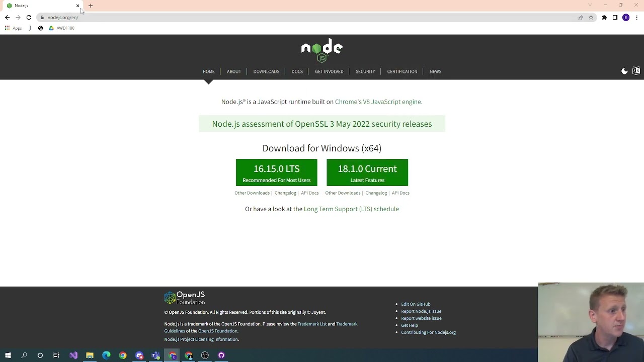This screenshot has width=644, height=362.
Task: Click the OpenJS Foundation footer logo
Action: [x=185, y=298]
